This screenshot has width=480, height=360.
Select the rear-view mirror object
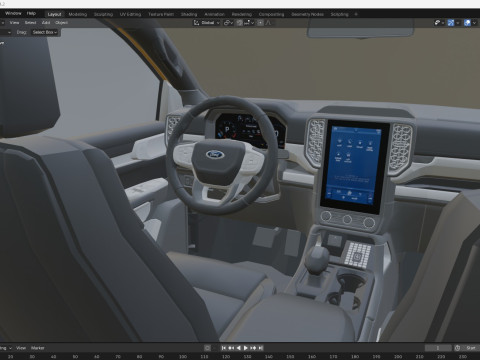coord(361,29)
